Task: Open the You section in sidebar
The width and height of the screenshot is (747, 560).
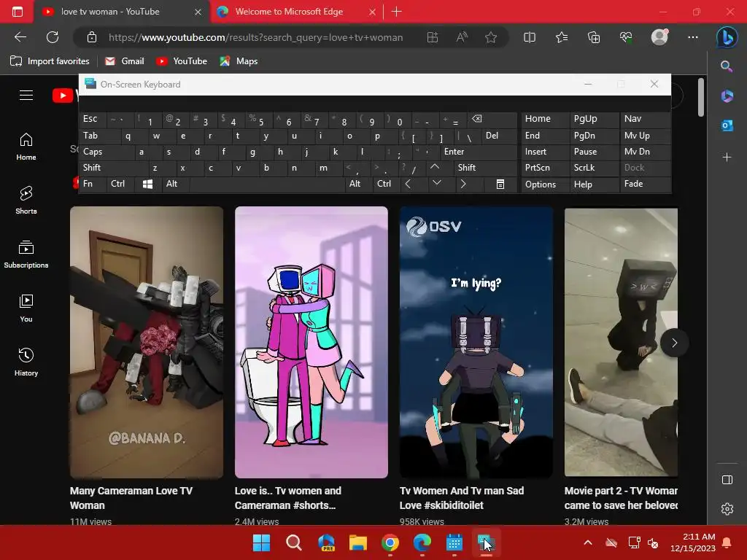Action: tap(26, 308)
